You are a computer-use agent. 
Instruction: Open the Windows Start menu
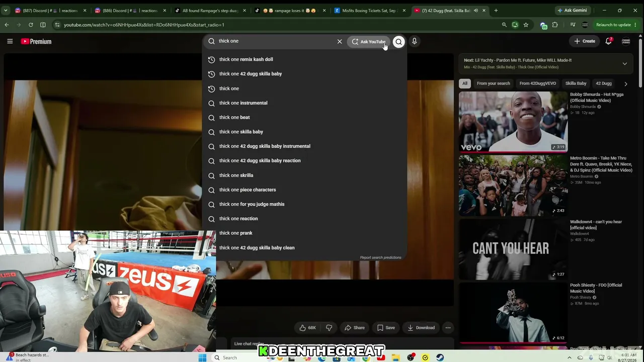pos(202,357)
